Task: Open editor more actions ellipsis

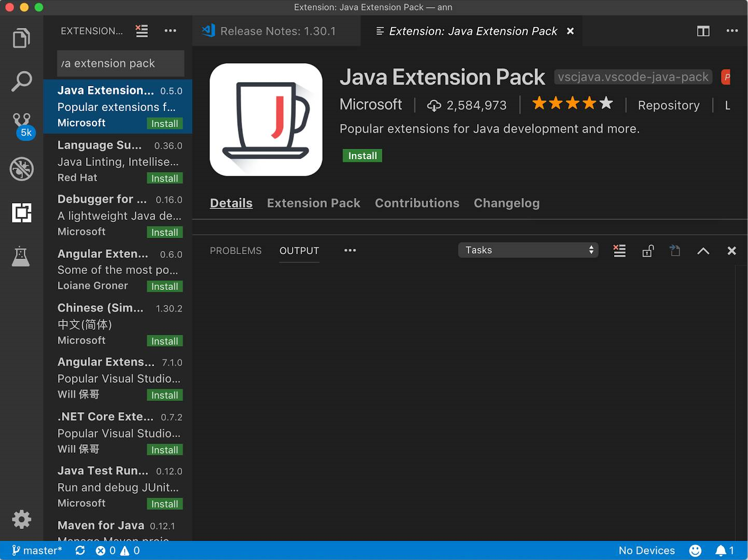Action: click(x=732, y=31)
